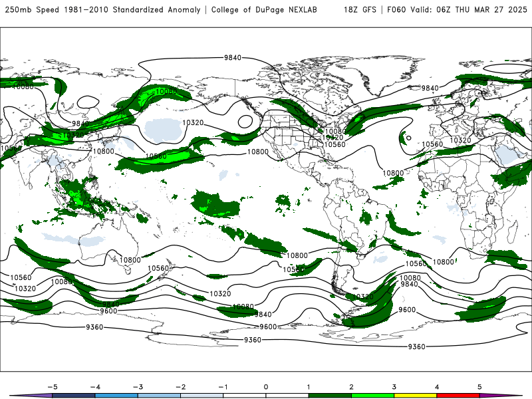Click the light blue -3 to -2 colorbar segment
This screenshot has height=399, width=532.
159,396
